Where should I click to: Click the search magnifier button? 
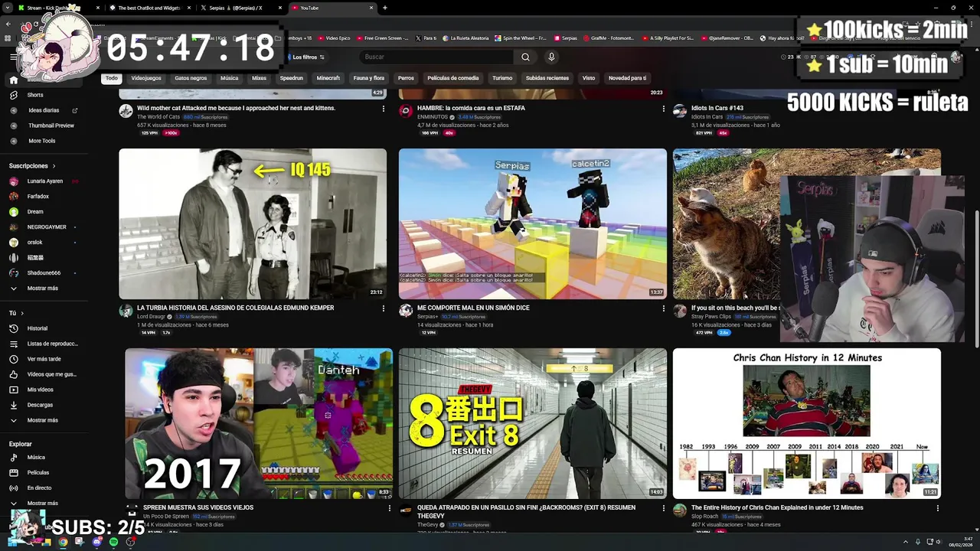[525, 57]
